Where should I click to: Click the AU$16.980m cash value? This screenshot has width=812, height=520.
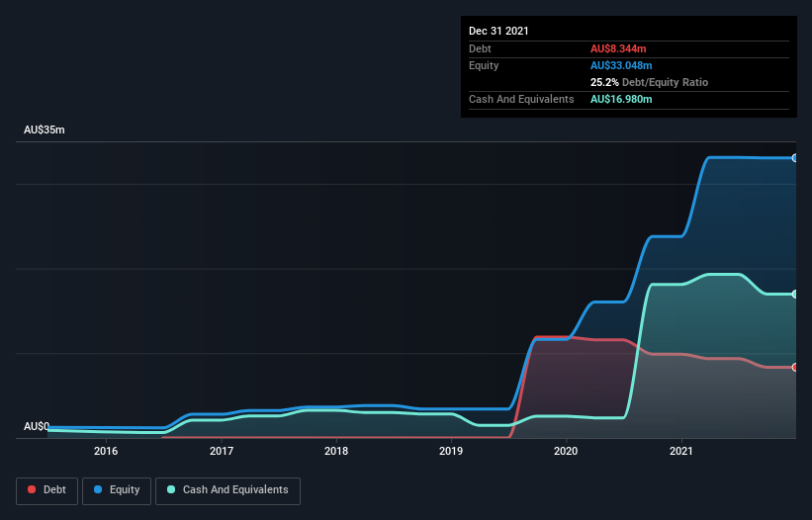[621, 99]
